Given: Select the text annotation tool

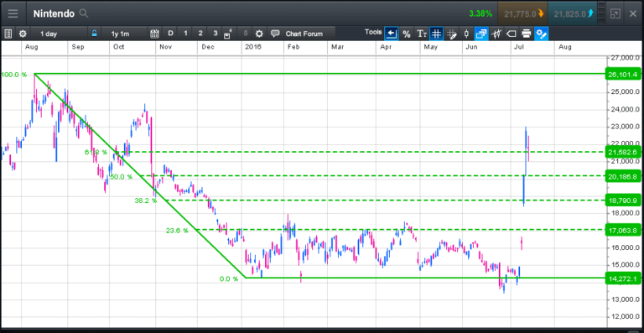Looking at the screenshot, I should [422, 34].
